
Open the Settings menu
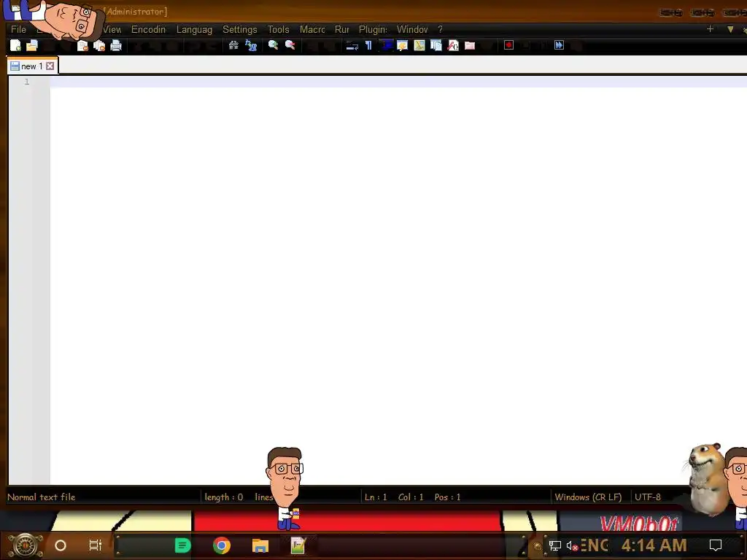point(239,29)
